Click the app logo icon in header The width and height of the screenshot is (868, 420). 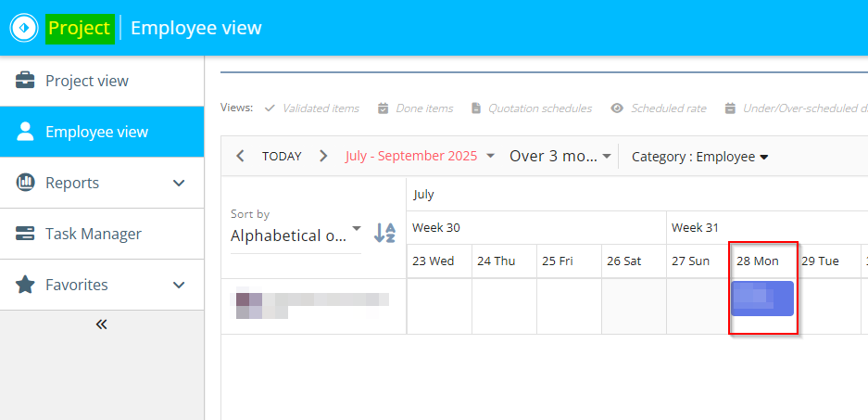point(23,28)
